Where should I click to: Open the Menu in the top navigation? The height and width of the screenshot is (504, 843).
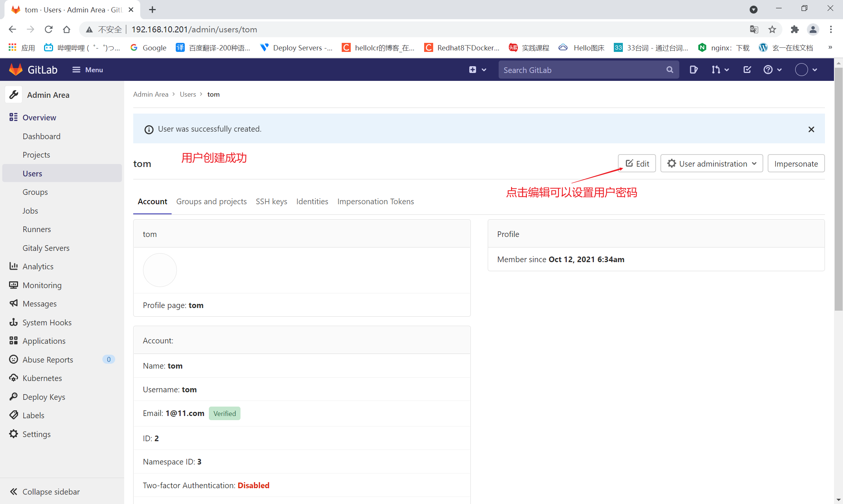coord(87,70)
